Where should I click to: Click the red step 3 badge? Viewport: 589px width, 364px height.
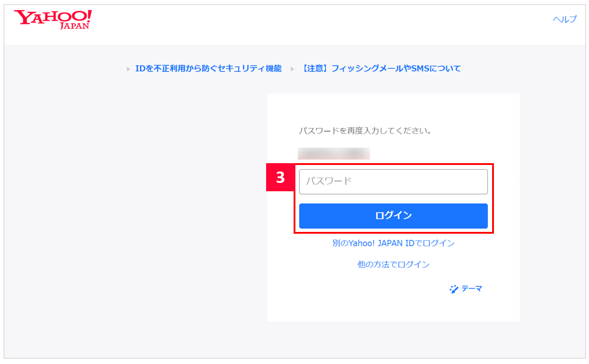tap(279, 178)
